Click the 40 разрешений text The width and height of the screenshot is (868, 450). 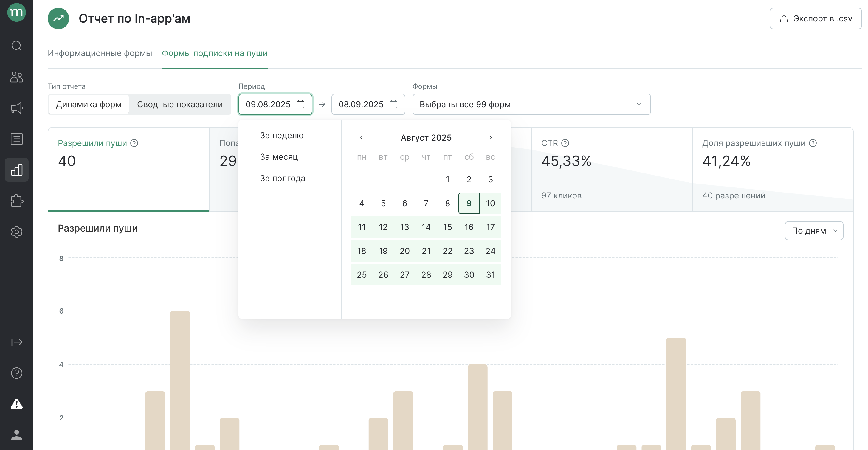click(734, 196)
